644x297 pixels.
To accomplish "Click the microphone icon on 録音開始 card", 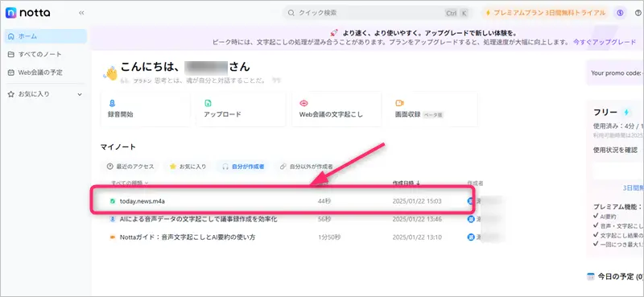I will click(112, 103).
